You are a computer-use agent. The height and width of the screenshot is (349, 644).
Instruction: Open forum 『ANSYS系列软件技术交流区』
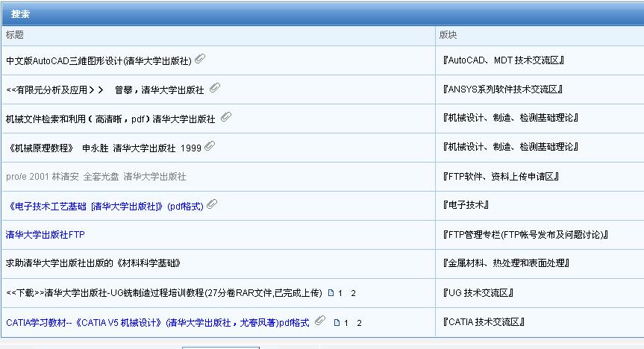coord(502,89)
